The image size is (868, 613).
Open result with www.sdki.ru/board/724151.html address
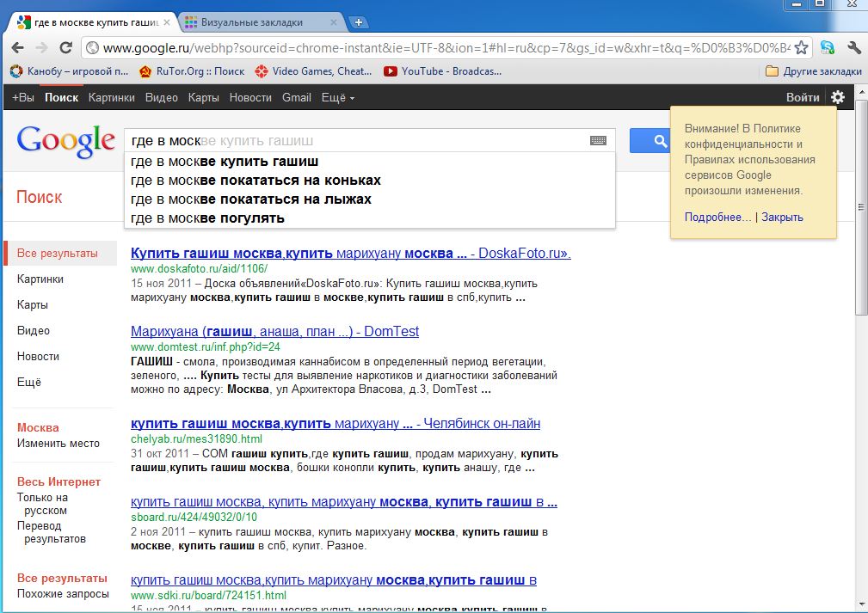333,580
